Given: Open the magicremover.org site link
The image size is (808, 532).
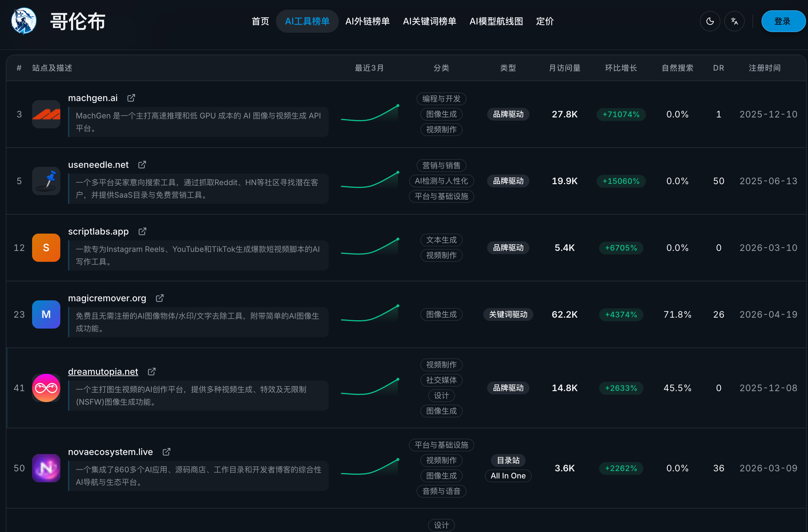Looking at the screenshot, I should pos(107,298).
